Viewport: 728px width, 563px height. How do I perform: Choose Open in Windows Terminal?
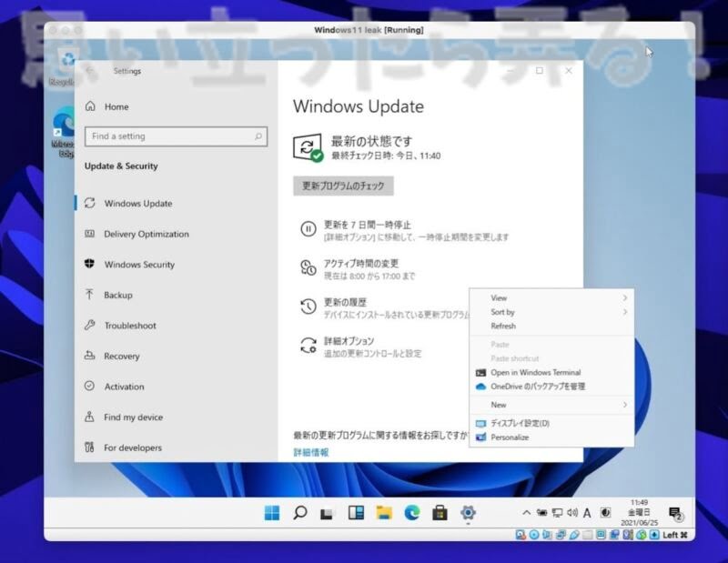pyautogui.click(x=551, y=372)
